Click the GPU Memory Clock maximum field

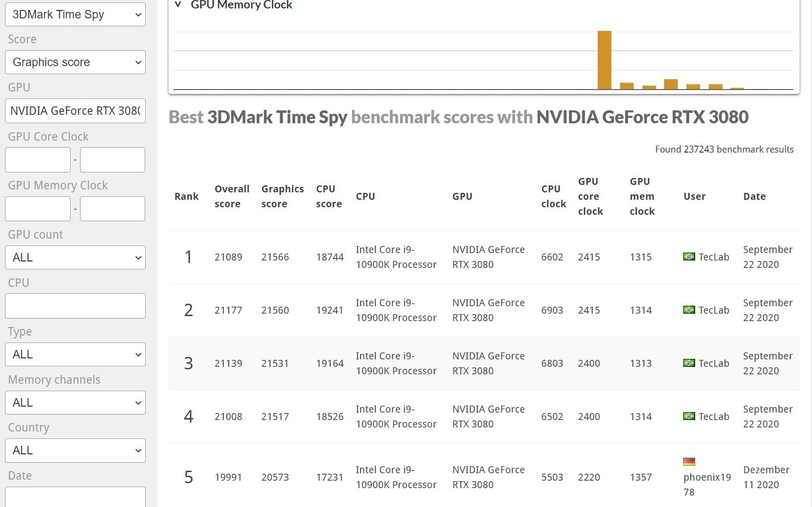tap(112, 208)
